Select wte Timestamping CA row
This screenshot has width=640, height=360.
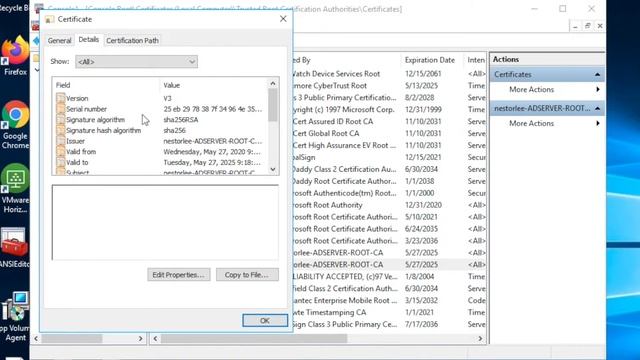389,312
